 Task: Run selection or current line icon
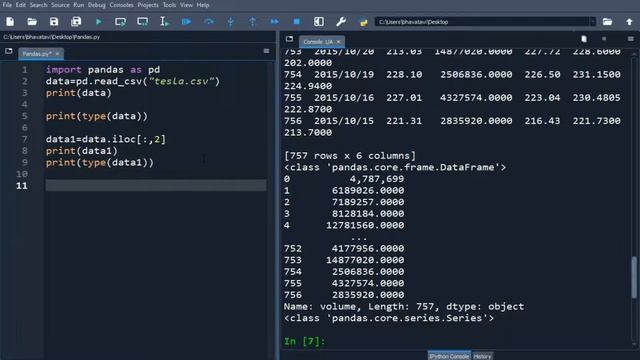pyautogui.click(x=164, y=22)
